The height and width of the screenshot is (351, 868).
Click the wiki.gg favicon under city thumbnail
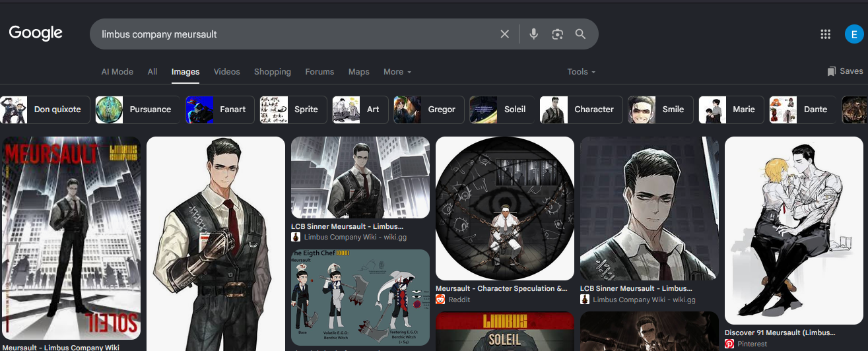tap(296, 238)
